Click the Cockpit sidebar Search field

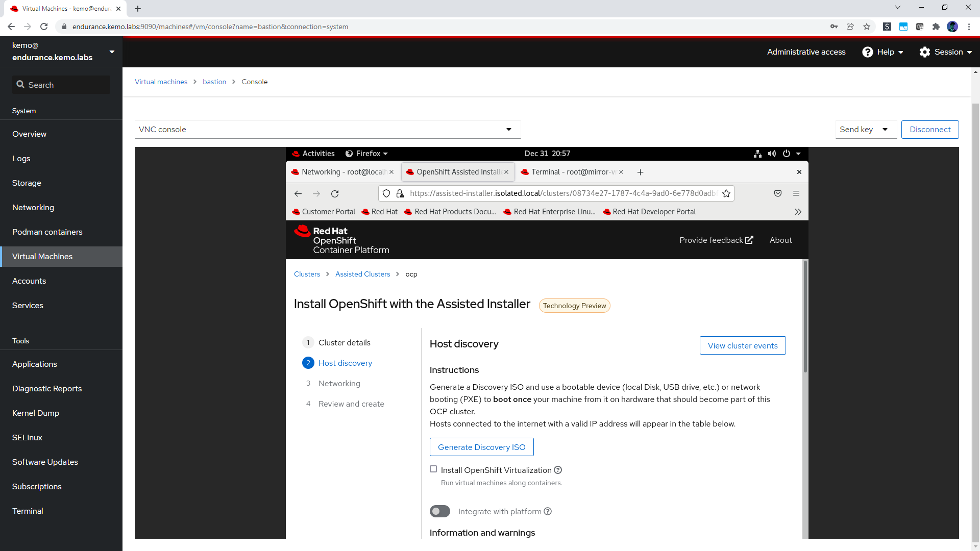tap(61, 85)
